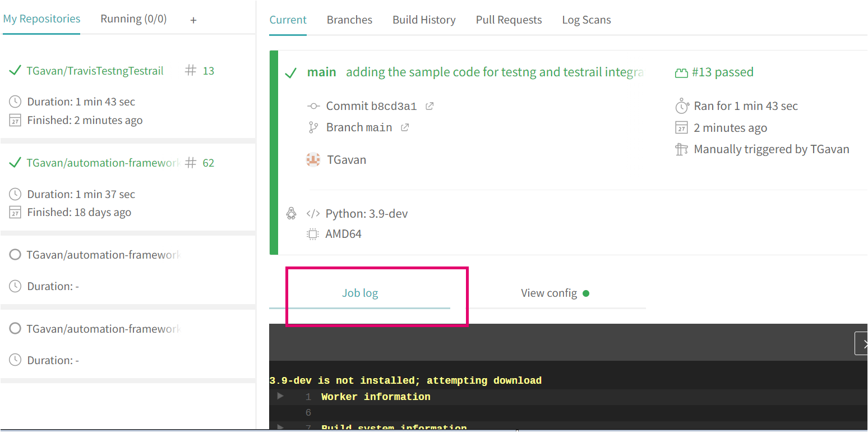Image resolution: width=868 pixels, height=432 pixels.
Task: Click the Linux penguin OS icon
Action: (x=291, y=214)
